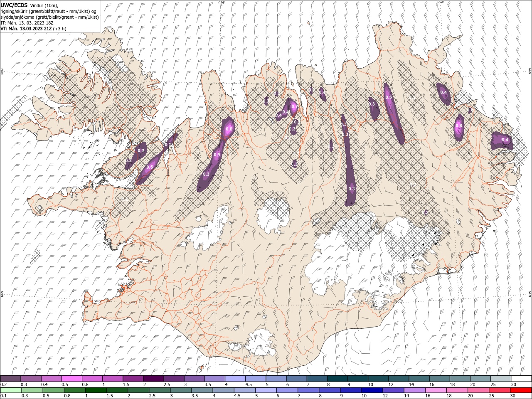The width and height of the screenshot is (532, 399).
Task: Pick lower legend swatch between 20 and 25
Action: tap(478, 390)
